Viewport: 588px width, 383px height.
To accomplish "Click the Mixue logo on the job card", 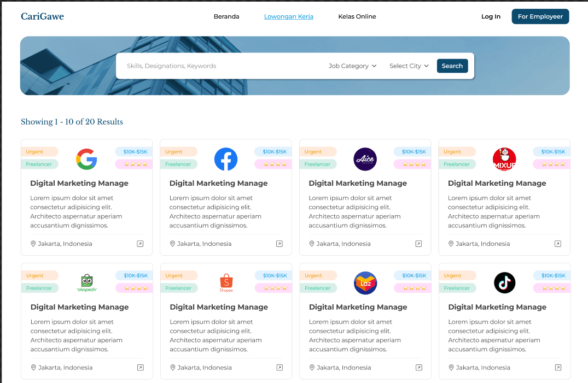I will point(504,159).
